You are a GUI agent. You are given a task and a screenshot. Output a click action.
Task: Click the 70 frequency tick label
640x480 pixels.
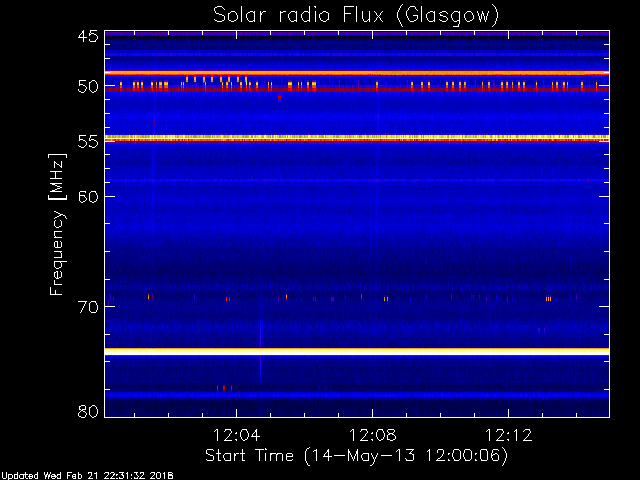pyautogui.click(x=87, y=306)
